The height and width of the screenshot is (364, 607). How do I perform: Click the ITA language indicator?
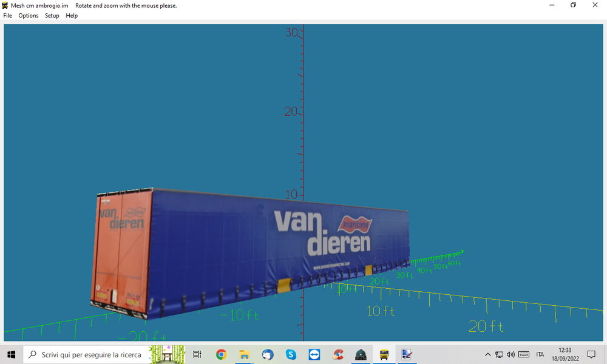pos(540,354)
